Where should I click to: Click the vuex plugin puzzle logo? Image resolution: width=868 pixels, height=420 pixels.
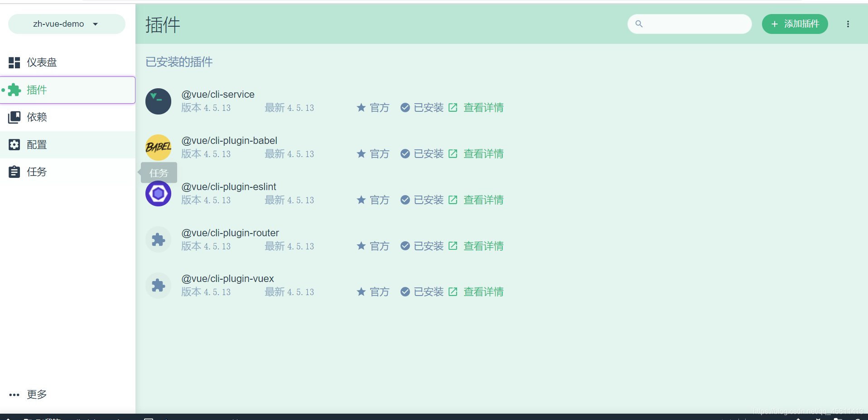pyautogui.click(x=158, y=286)
